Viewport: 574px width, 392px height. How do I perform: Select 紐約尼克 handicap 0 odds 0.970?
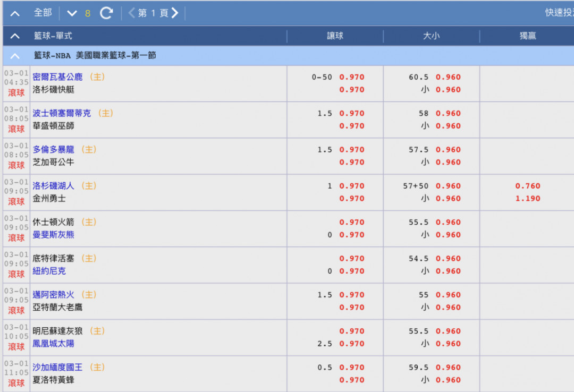coord(352,271)
